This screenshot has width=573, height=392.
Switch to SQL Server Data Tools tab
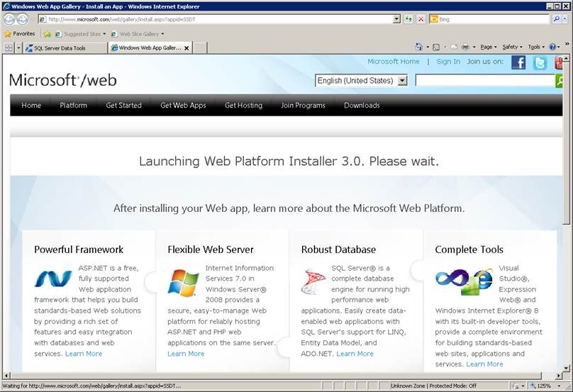[x=65, y=48]
